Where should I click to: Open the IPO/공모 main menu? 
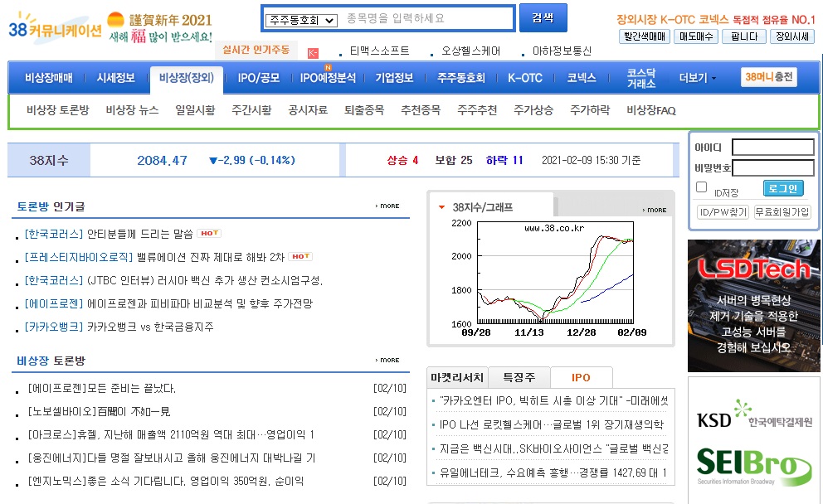pos(258,78)
